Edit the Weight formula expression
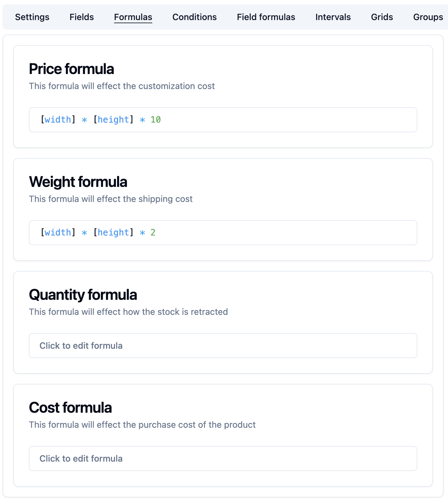Viewport: 448px width, 503px height. click(x=223, y=233)
